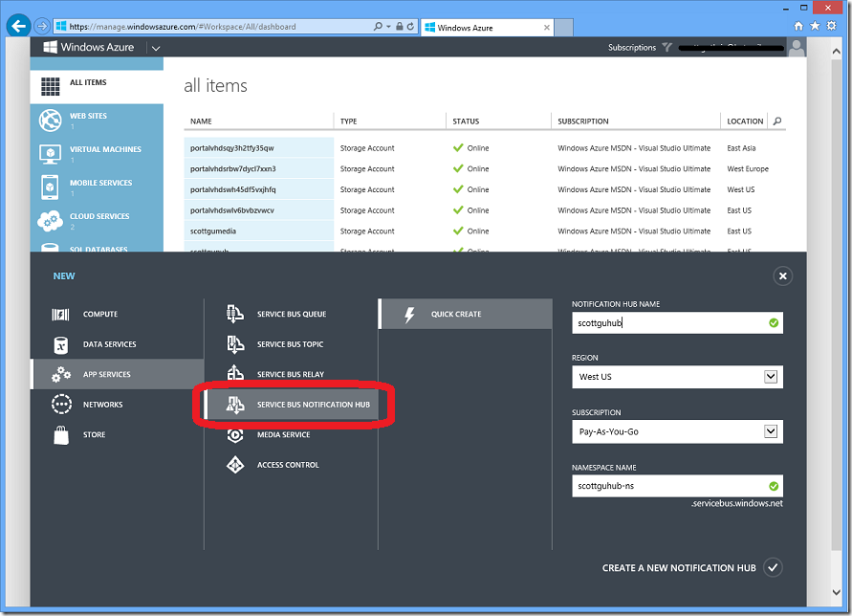Image resolution: width=852 pixels, height=616 pixels.
Task: Select portalvhdswh45df5vxjhfq row name
Action: pyautogui.click(x=233, y=189)
